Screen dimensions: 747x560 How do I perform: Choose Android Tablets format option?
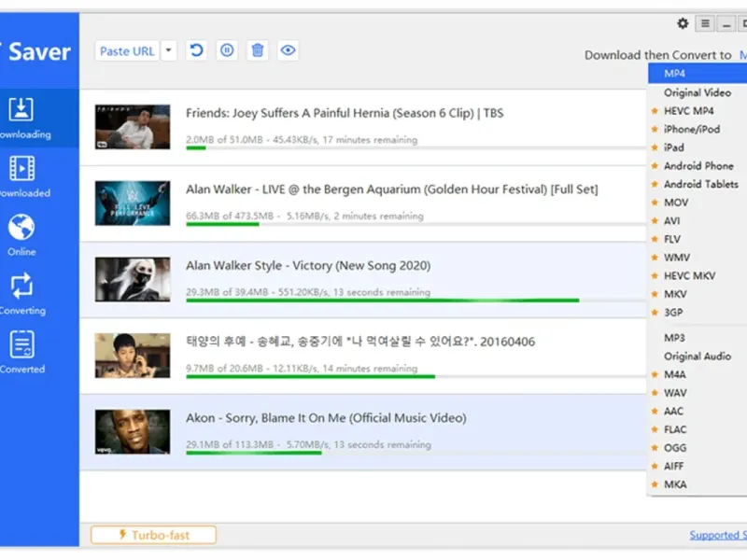click(698, 184)
